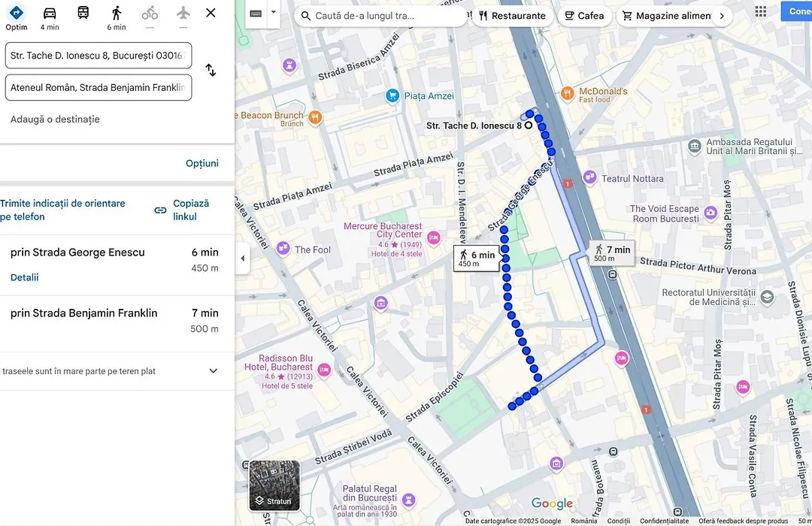Click the British Embassy marker
The height and width of the screenshot is (526, 812).
pos(695,147)
